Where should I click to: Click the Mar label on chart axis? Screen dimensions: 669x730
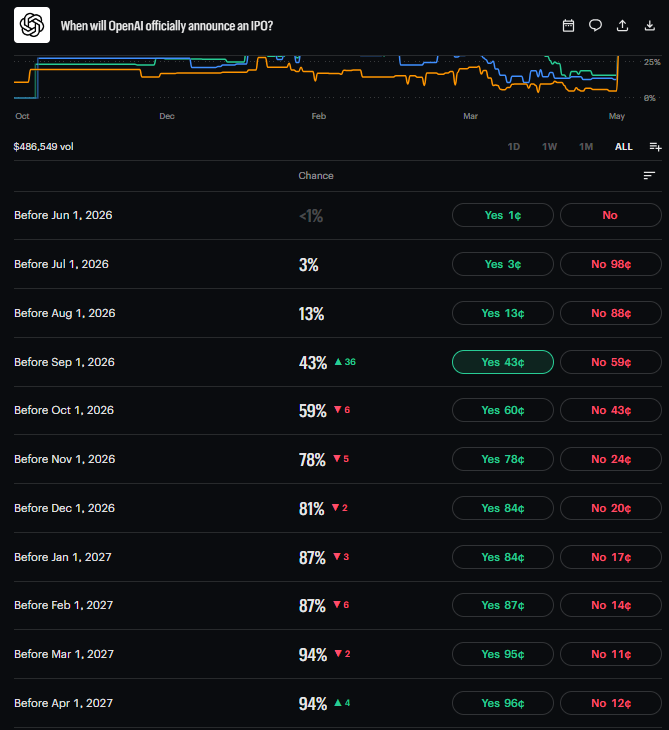tap(470, 116)
